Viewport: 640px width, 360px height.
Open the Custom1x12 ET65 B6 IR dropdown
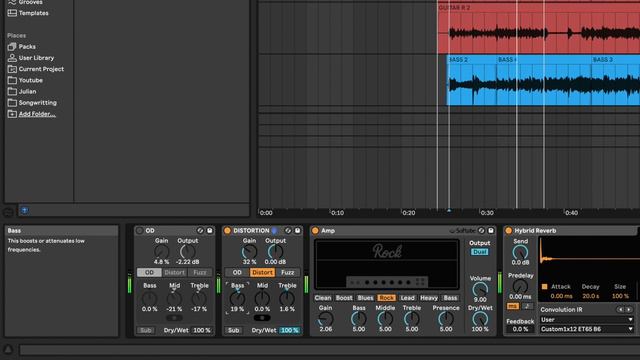[x=587, y=329]
